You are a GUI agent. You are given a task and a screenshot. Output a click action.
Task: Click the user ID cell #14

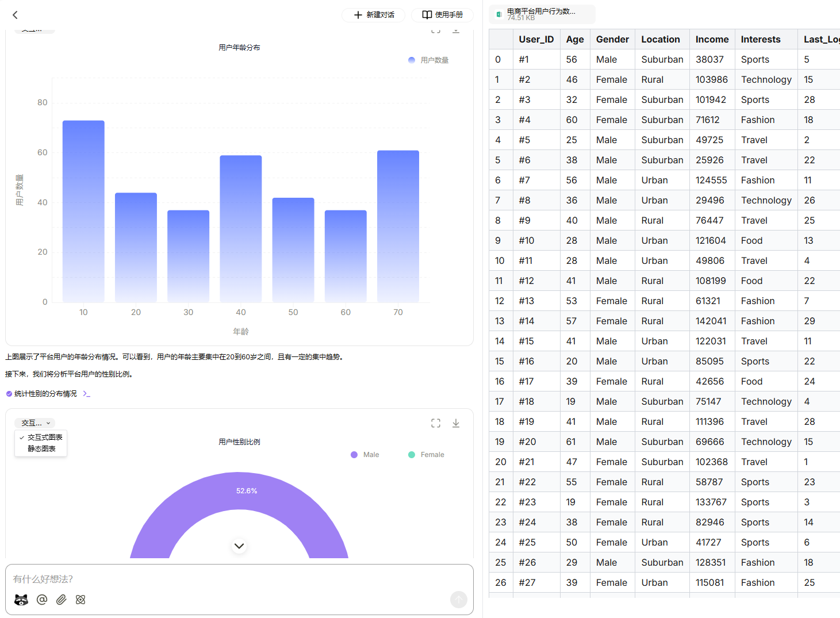[536, 321]
